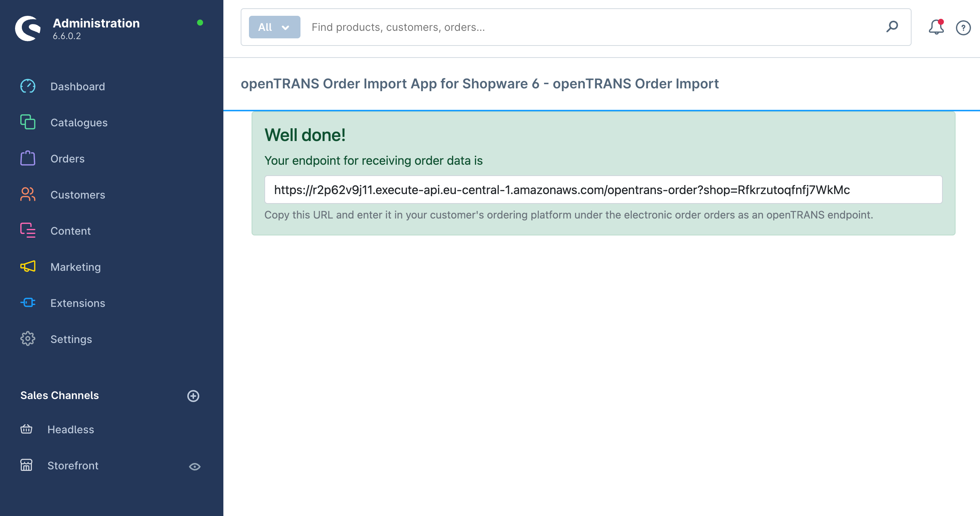Screen dimensions: 980x516
Task: Click the Marketing megaphone icon
Action: click(28, 266)
